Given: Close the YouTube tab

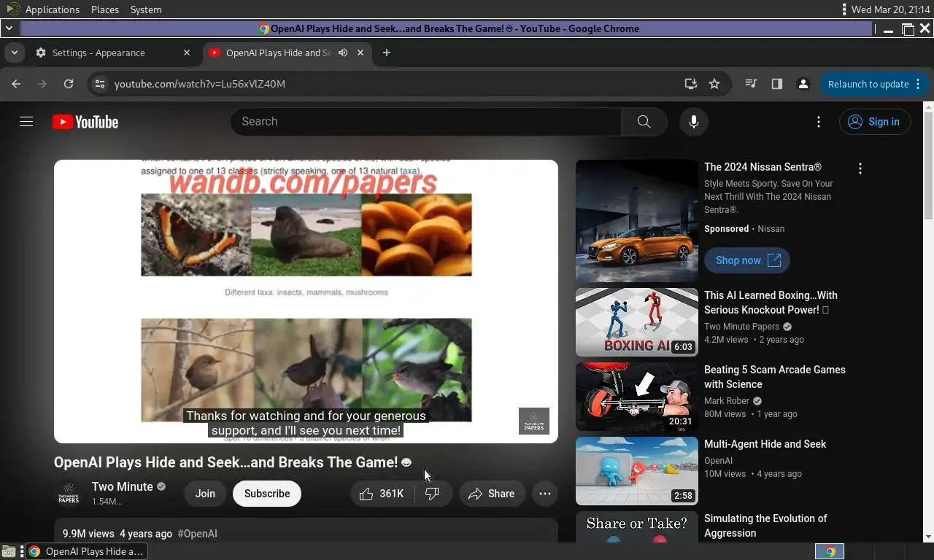Looking at the screenshot, I should (360, 52).
